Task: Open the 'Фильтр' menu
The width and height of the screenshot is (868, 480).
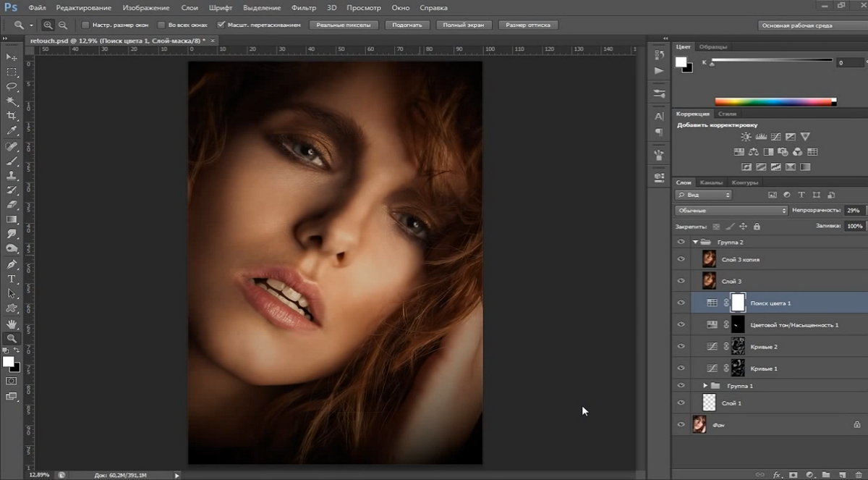Action: (x=303, y=8)
